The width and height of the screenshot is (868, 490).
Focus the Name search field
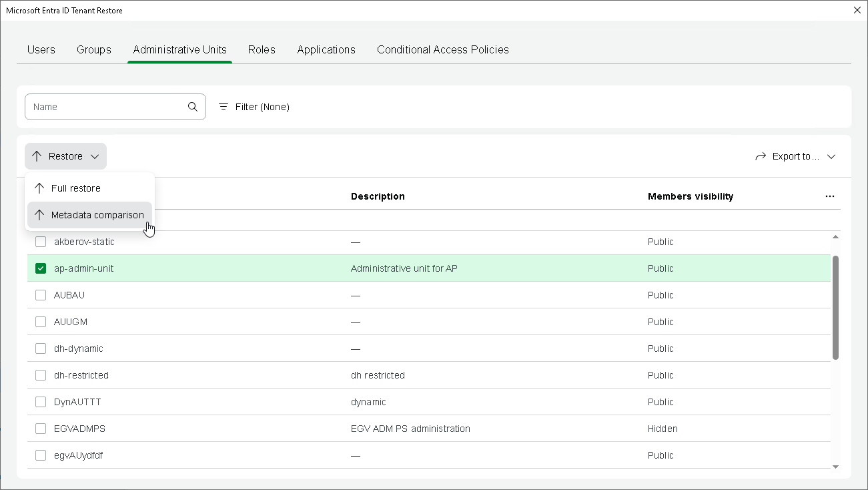click(x=107, y=107)
